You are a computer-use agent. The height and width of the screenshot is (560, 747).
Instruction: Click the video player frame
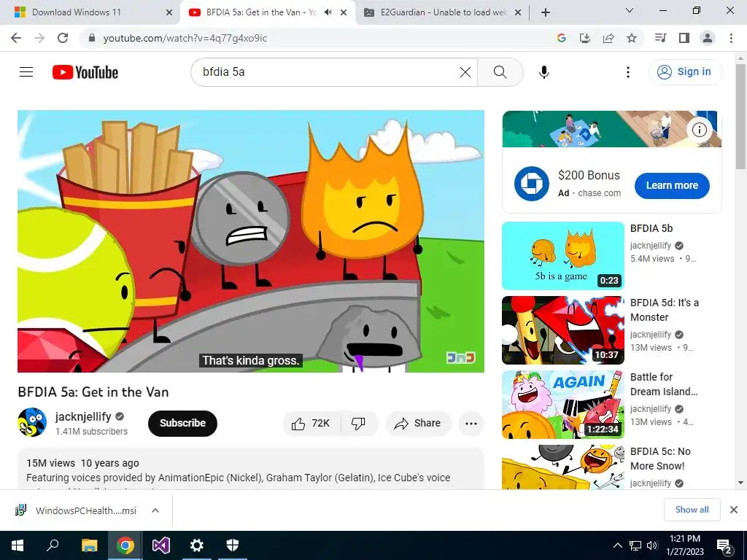251,241
